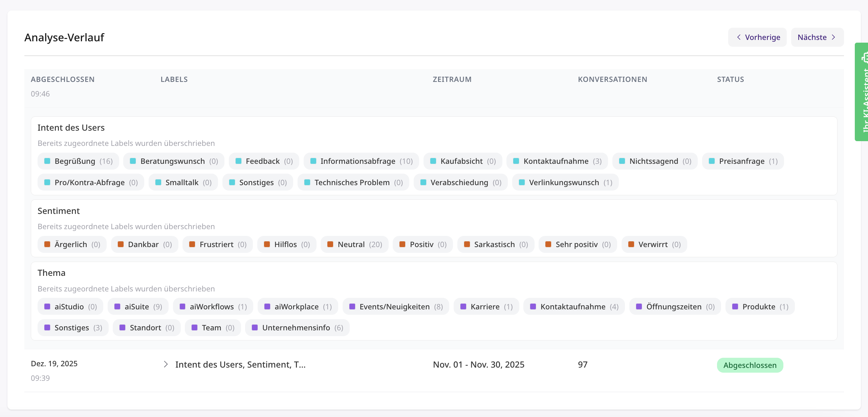Select the Sehr positiv sentiment chip
Viewport: 868px width, 417px height.
[578, 244]
